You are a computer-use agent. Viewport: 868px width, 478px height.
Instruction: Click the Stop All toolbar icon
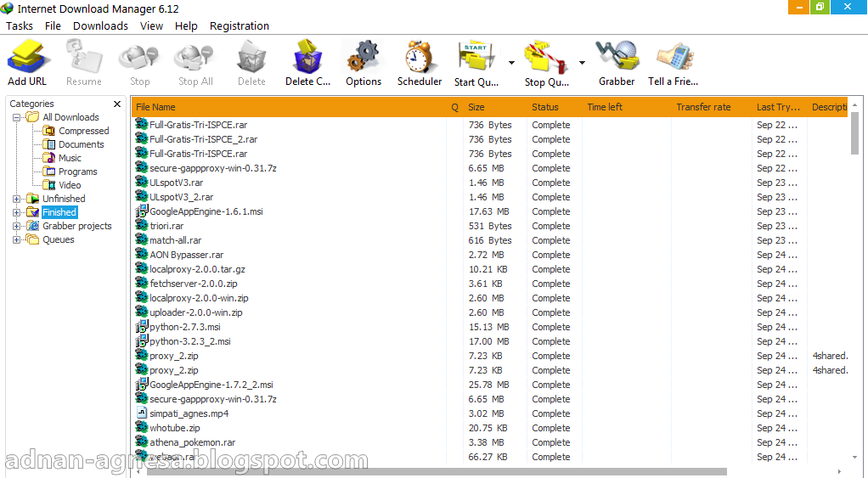click(194, 58)
